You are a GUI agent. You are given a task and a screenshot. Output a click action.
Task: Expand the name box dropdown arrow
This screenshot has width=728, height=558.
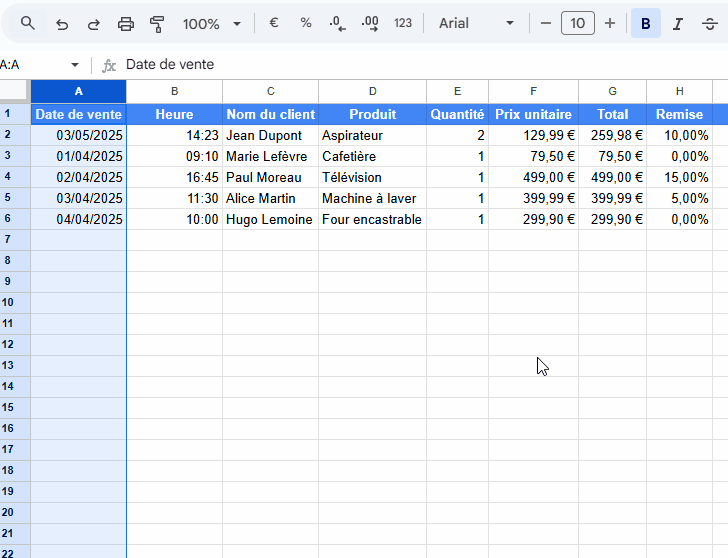click(x=74, y=65)
